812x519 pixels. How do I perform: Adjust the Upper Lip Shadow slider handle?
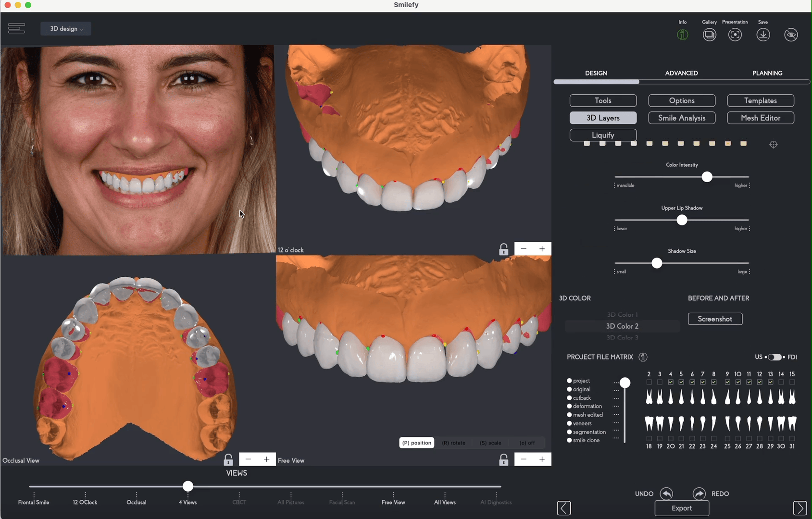point(682,220)
